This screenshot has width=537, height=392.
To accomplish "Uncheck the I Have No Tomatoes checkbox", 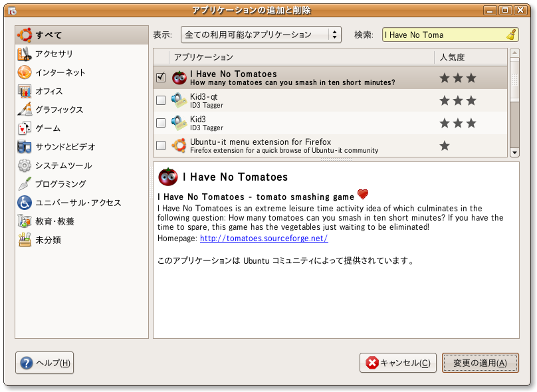I will tap(161, 77).
